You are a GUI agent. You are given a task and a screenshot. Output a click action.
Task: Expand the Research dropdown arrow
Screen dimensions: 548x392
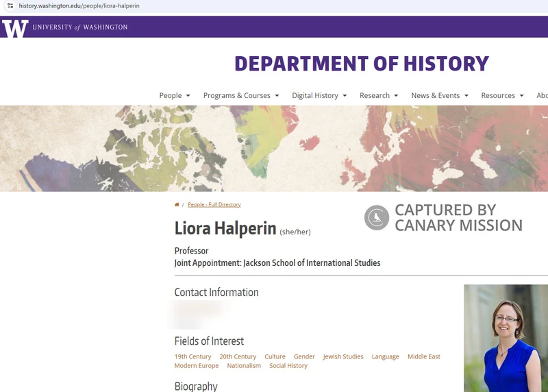tap(396, 96)
